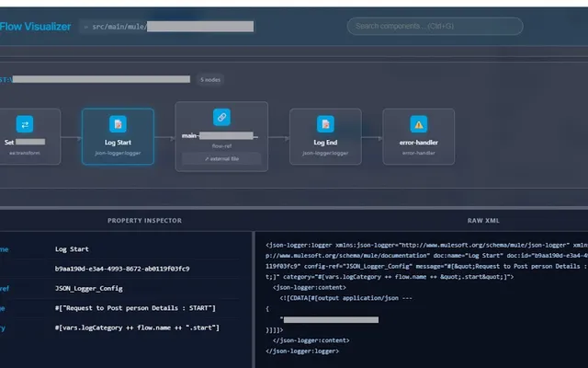Viewport: 588px width, 368px height.
Task: Click the error-handler subtitle text
Action: tap(419, 154)
